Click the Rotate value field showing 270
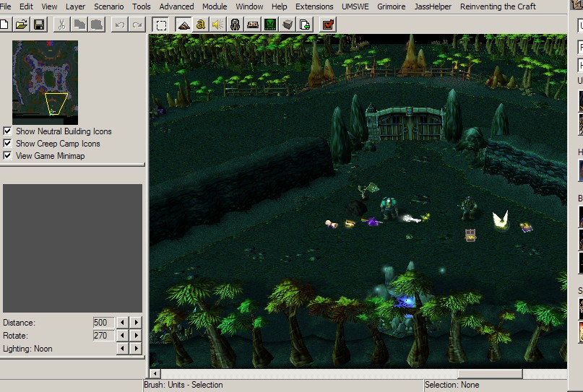Screen dimensions: 583x392 point(103,336)
